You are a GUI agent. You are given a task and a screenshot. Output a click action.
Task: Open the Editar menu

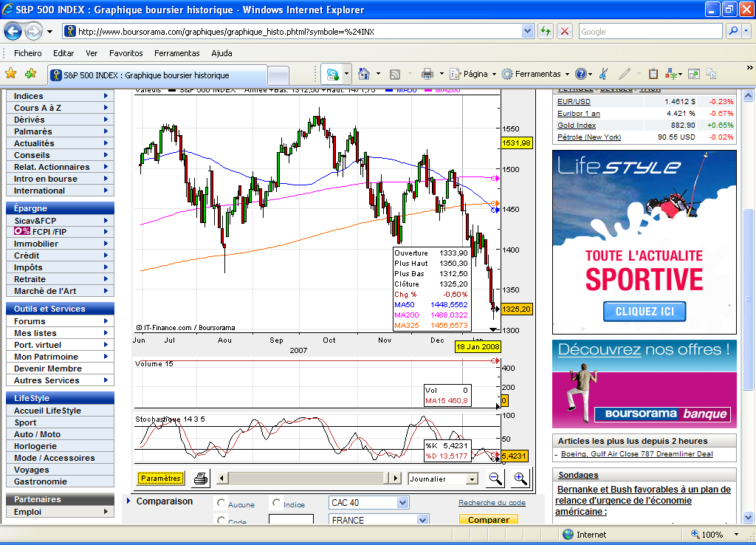click(63, 53)
